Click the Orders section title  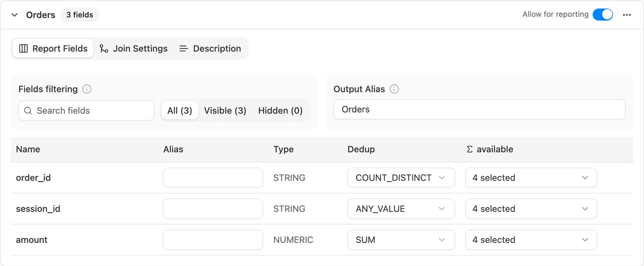tap(41, 15)
